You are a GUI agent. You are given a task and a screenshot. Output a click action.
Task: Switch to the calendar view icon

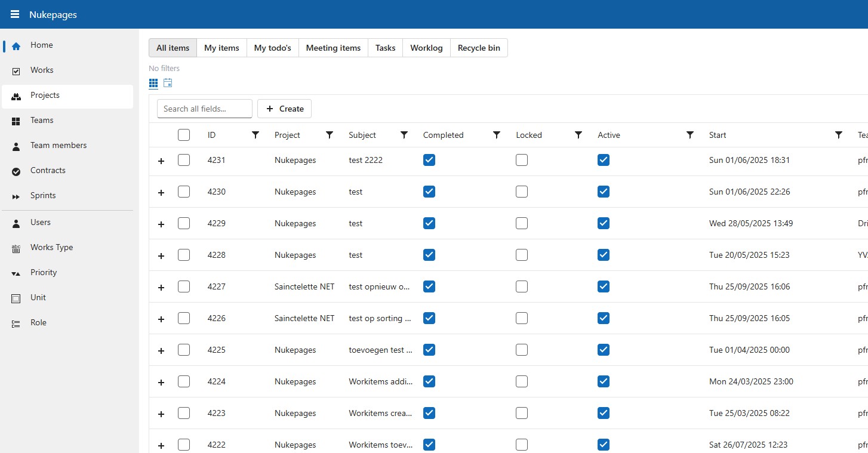168,83
